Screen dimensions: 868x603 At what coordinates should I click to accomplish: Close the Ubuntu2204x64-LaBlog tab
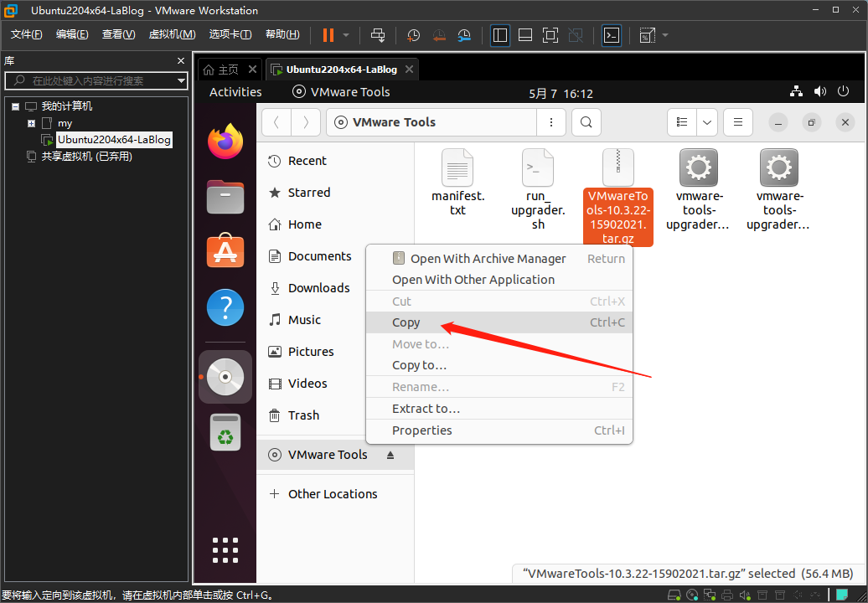pyautogui.click(x=409, y=70)
